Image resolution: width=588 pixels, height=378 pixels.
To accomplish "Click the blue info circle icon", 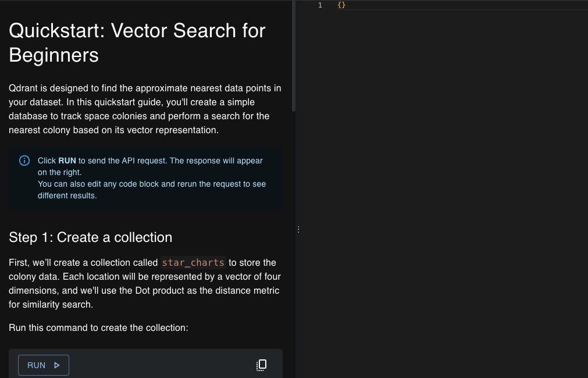I will coord(24,161).
